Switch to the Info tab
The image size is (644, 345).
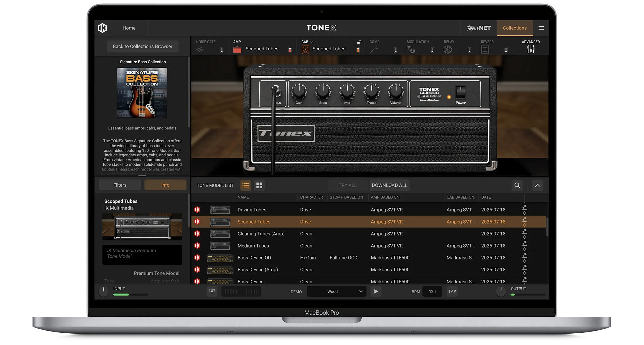[x=165, y=185]
